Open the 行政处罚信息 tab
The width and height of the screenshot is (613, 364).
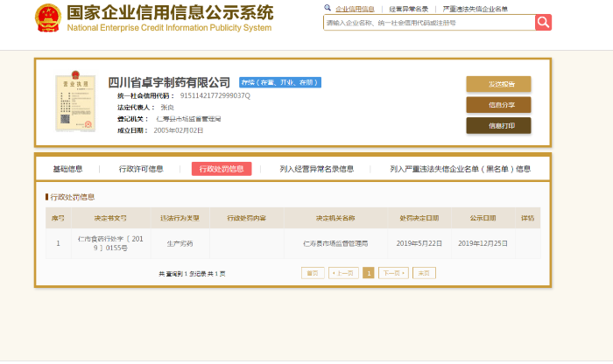pyautogui.click(x=222, y=169)
